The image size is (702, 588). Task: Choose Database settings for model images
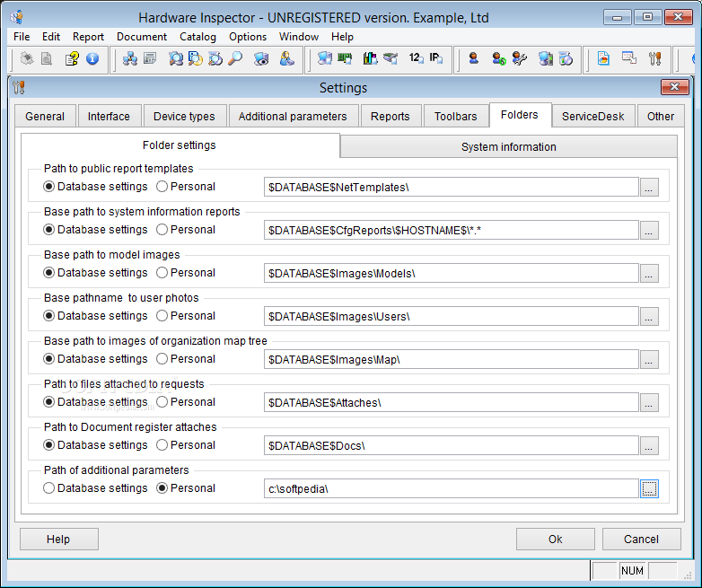[95, 272]
